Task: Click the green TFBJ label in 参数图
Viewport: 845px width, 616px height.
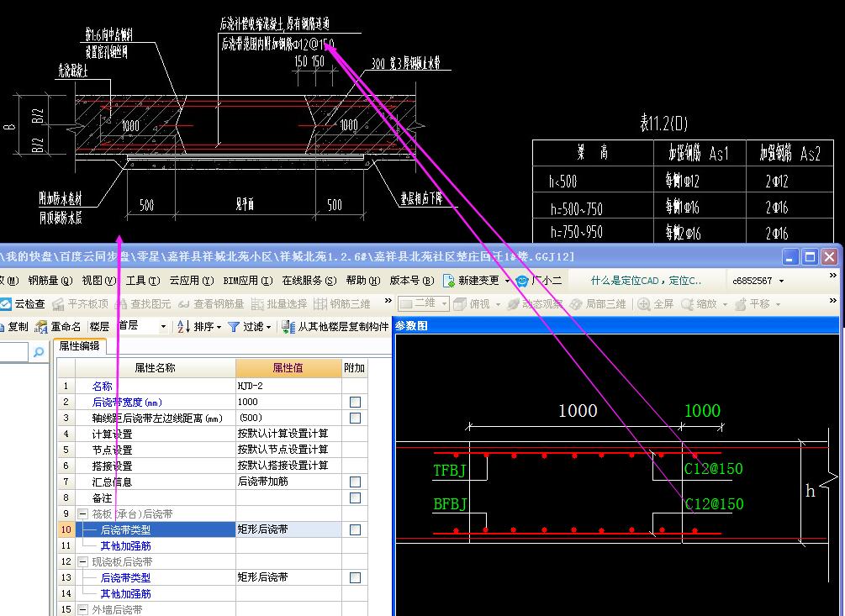Action: (450, 471)
